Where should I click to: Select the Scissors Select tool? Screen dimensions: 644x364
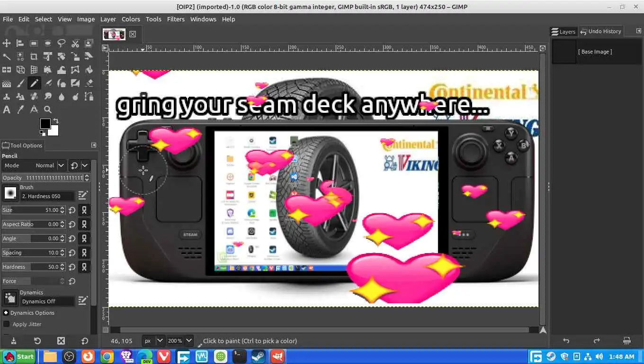[75, 43]
